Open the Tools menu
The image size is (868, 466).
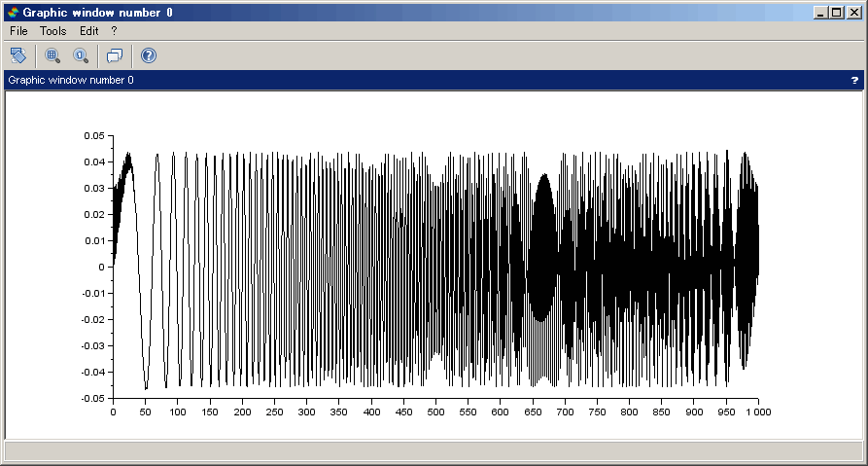53,31
